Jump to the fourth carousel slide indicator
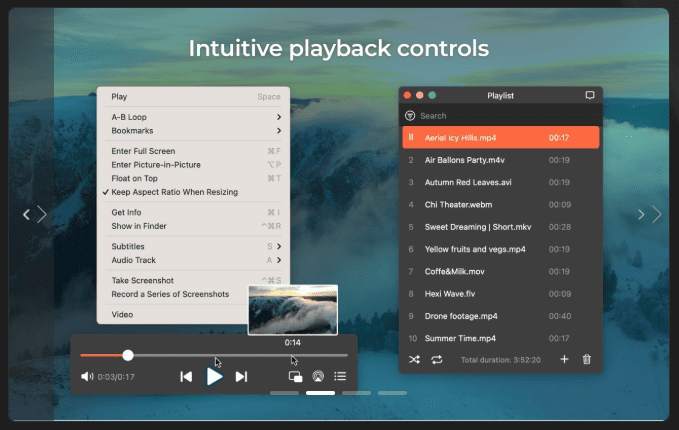Viewport: 679px width, 430px height. (392, 393)
